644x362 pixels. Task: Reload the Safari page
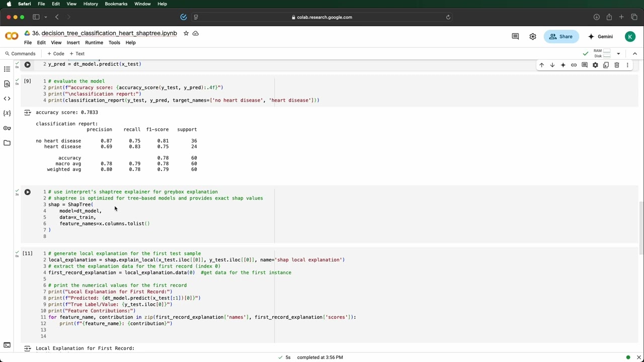pos(448,17)
